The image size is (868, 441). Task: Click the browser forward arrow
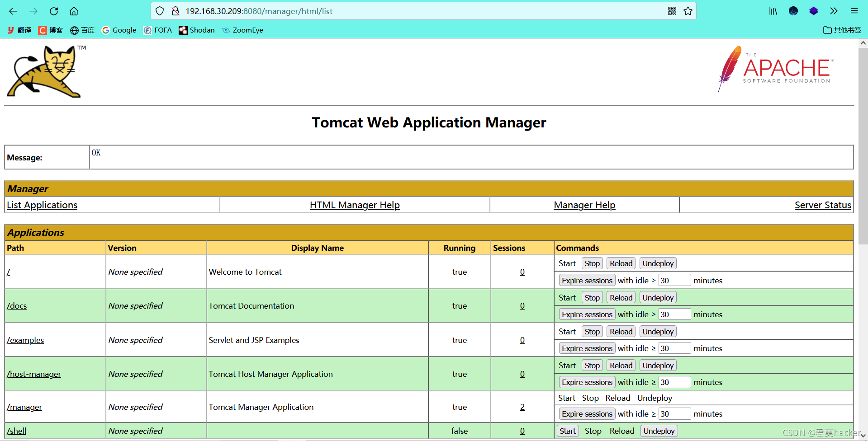click(33, 11)
